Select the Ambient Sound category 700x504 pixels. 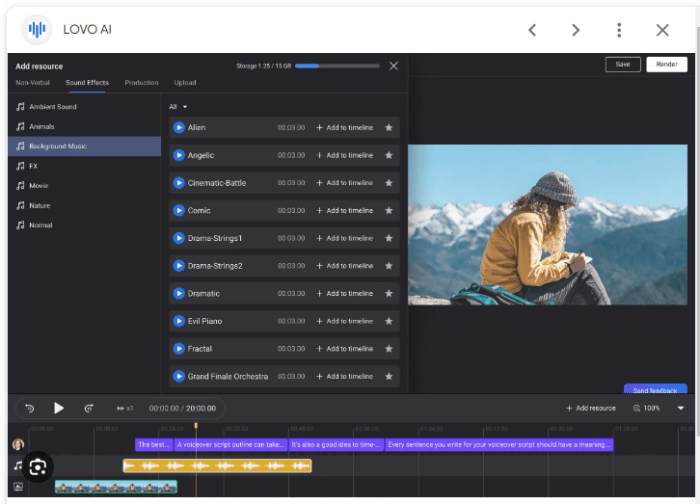click(52, 107)
